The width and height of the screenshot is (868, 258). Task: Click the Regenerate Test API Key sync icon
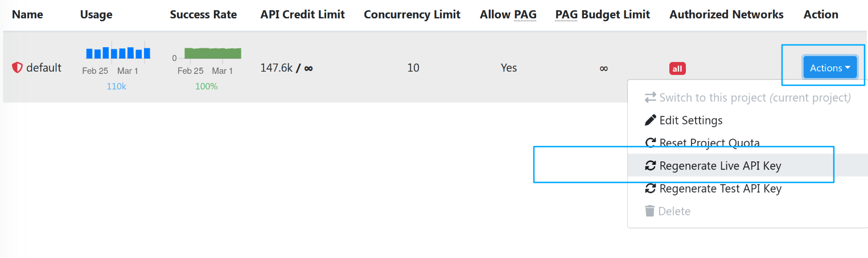[650, 189]
